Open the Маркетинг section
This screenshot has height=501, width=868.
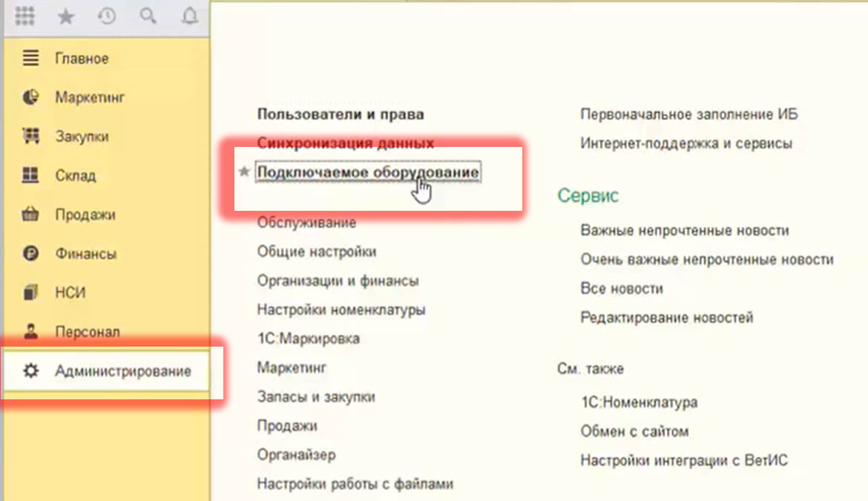[x=90, y=97]
